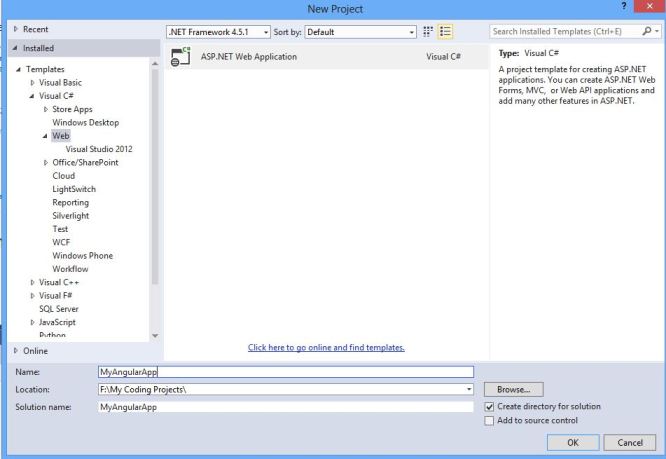Open the Location path dropdown
Viewport: 666px width, 459px height.
coord(469,389)
